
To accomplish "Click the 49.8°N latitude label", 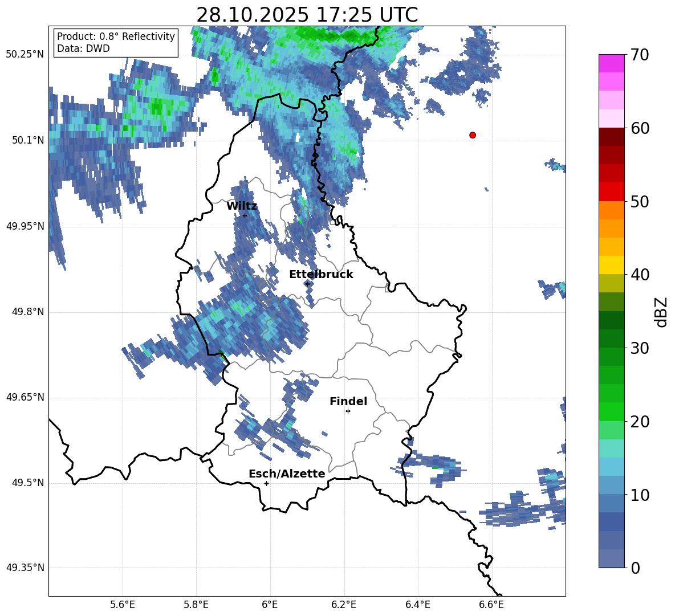I will click(28, 312).
